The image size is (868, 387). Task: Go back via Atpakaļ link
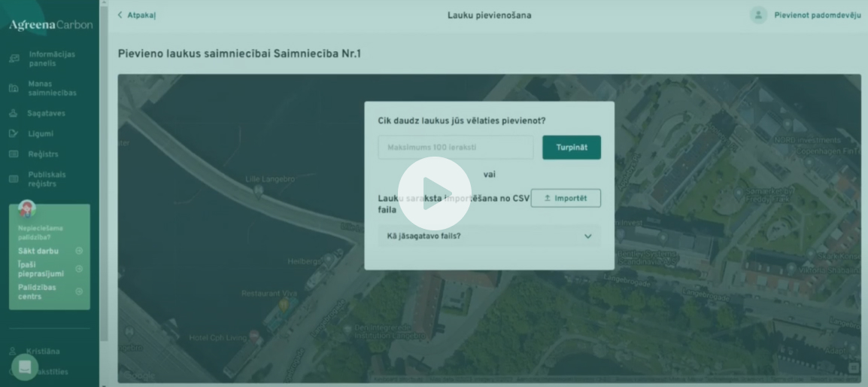[136, 15]
